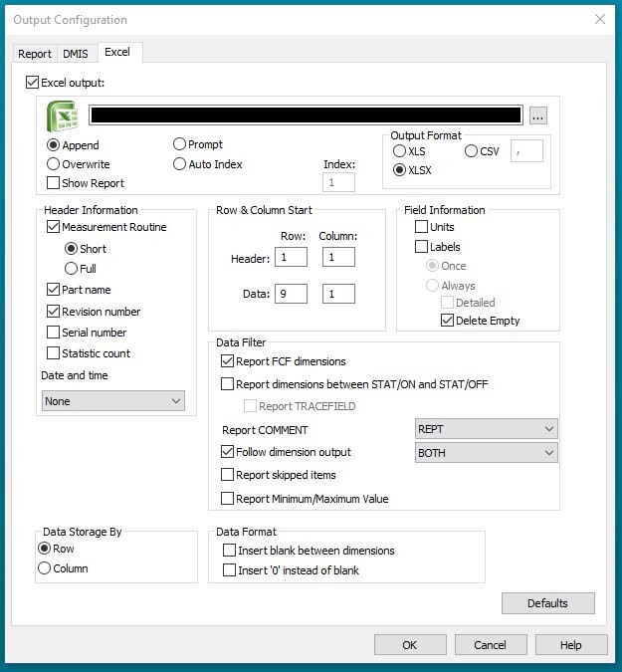Viewport: 622px width, 672px height.
Task: Uncheck the Part name checkbox
Action: pos(53,290)
